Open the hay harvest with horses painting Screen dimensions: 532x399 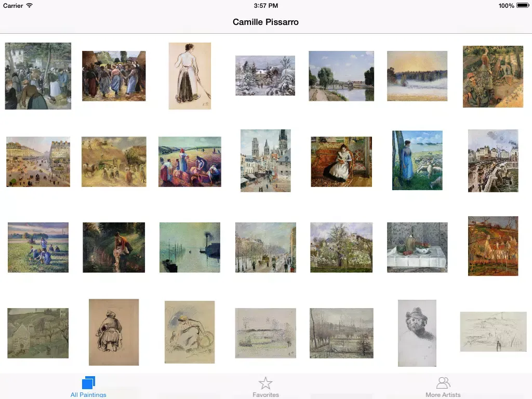point(114,162)
